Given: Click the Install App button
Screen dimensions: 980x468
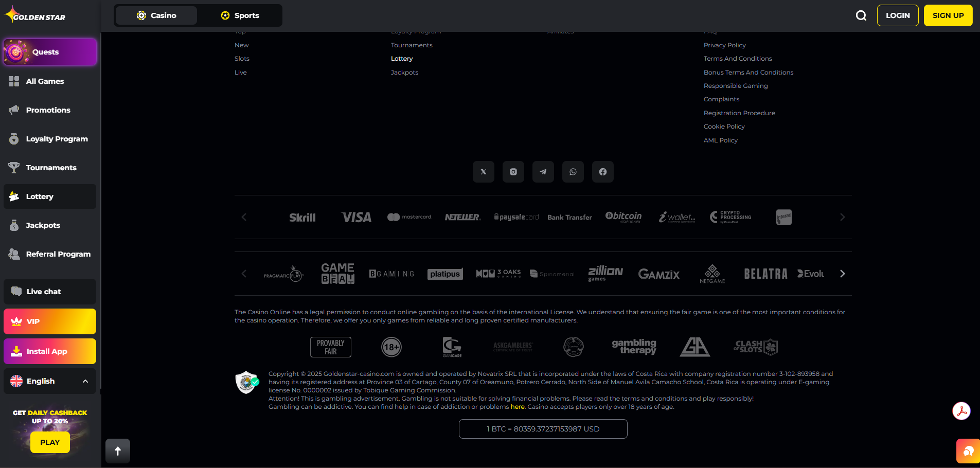Looking at the screenshot, I should pyautogui.click(x=50, y=351).
